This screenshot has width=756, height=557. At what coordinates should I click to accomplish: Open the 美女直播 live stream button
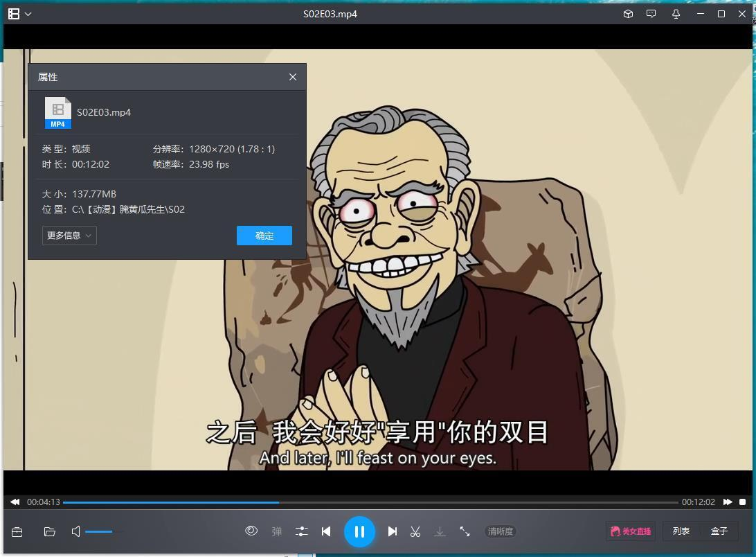(630, 531)
